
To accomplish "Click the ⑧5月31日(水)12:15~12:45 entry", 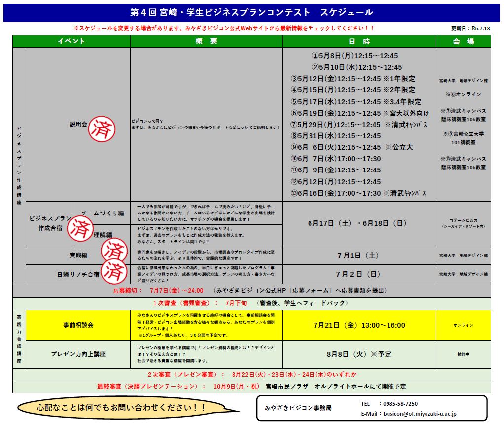I will (336, 136).
